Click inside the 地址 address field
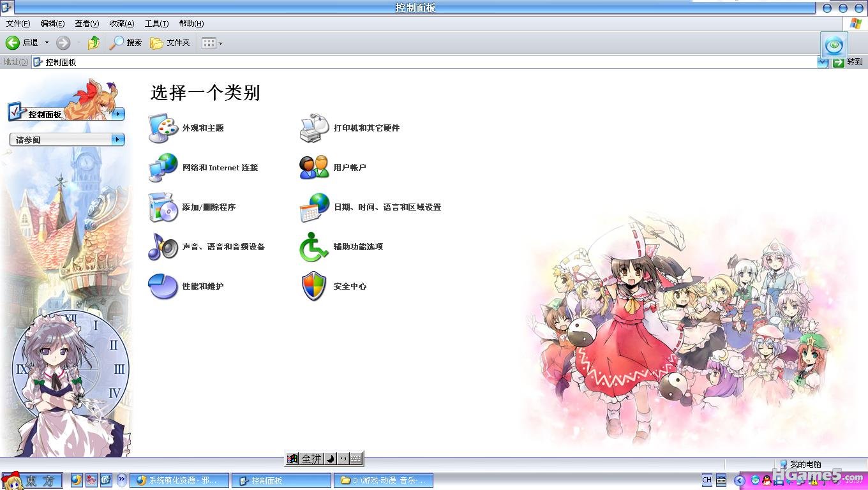The image size is (868, 490). tap(424, 62)
